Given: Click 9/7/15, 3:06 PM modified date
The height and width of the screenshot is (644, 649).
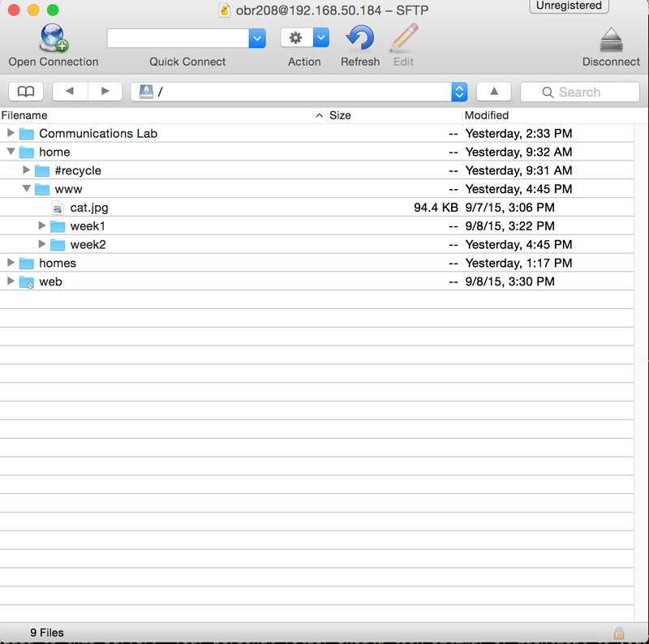Looking at the screenshot, I should [510, 208].
